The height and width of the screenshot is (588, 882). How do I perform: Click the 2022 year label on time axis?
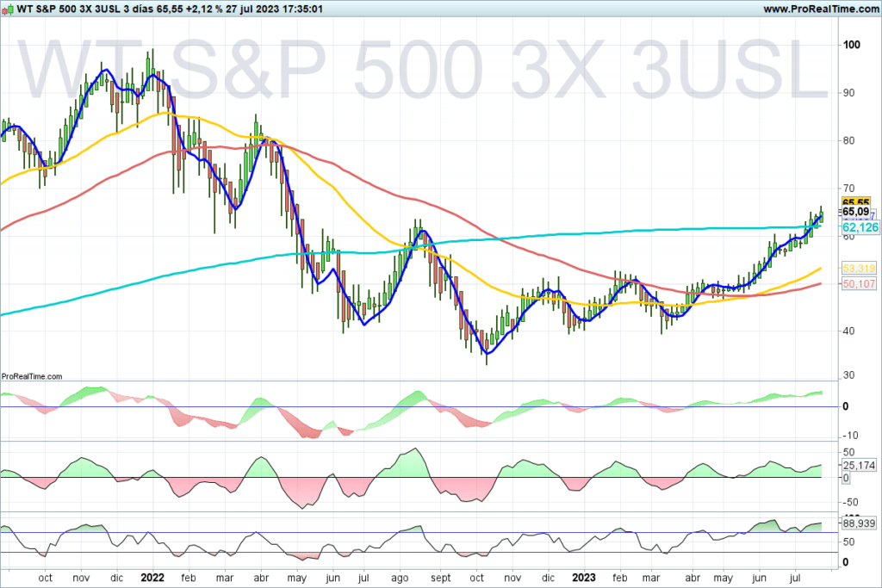pos(152,578)
